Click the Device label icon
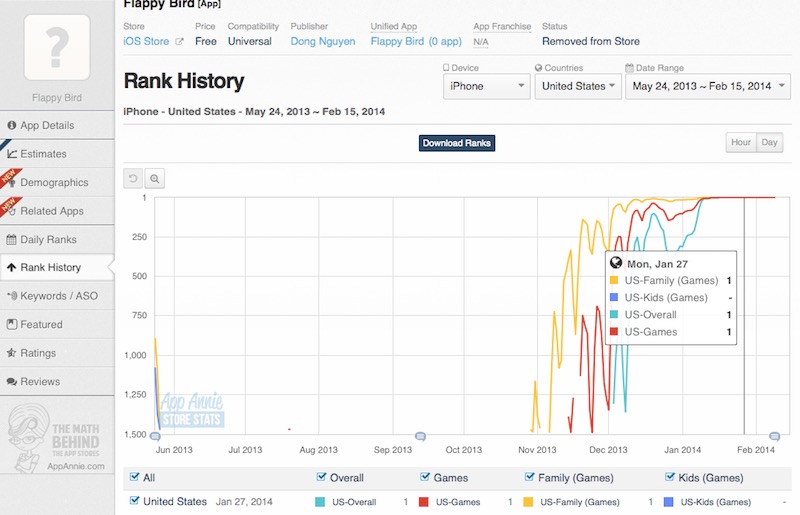The width and height of the screenshot is (800, 515). point(446,67)
